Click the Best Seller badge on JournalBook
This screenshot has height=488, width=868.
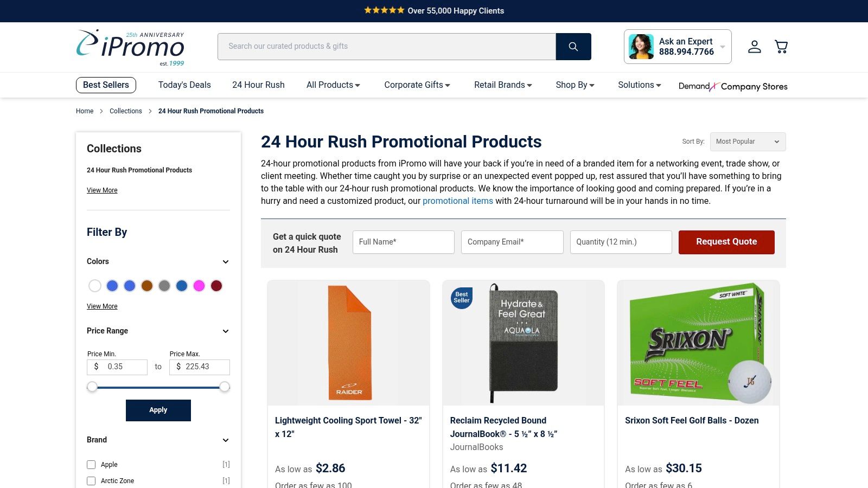pos(462,298)
